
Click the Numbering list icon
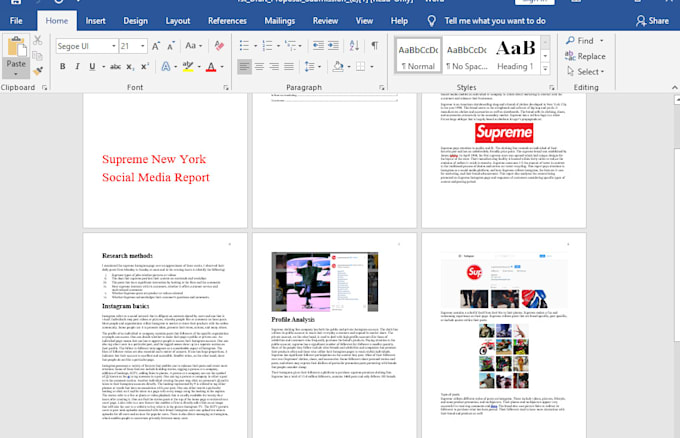pos(268,45)
